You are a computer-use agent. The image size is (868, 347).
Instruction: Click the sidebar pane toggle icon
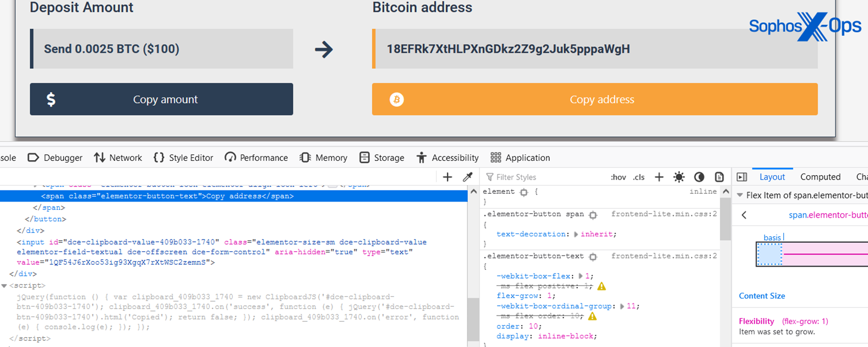pos(742,177)
